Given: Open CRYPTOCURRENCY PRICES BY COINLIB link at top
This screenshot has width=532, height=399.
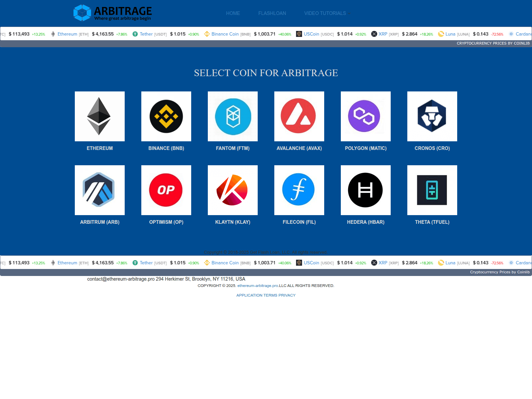Looking at the screenshot, I should coord(493,43).
